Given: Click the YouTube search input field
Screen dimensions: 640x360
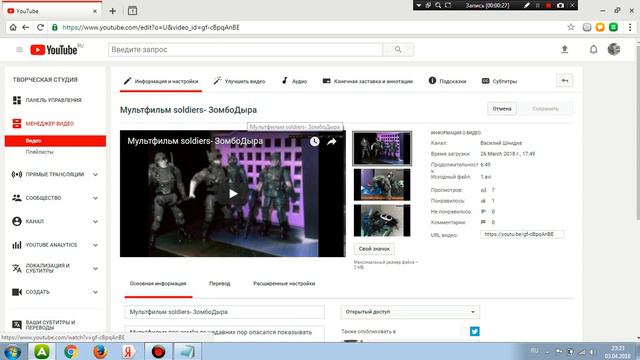Looking at the screenshot, I should pyautogui.click(x=245, y=50).
